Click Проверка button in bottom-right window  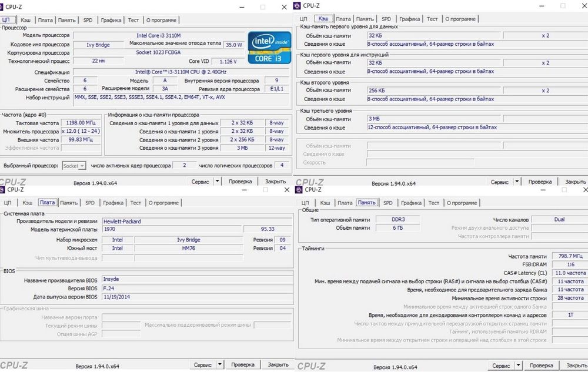coord(542,366)
